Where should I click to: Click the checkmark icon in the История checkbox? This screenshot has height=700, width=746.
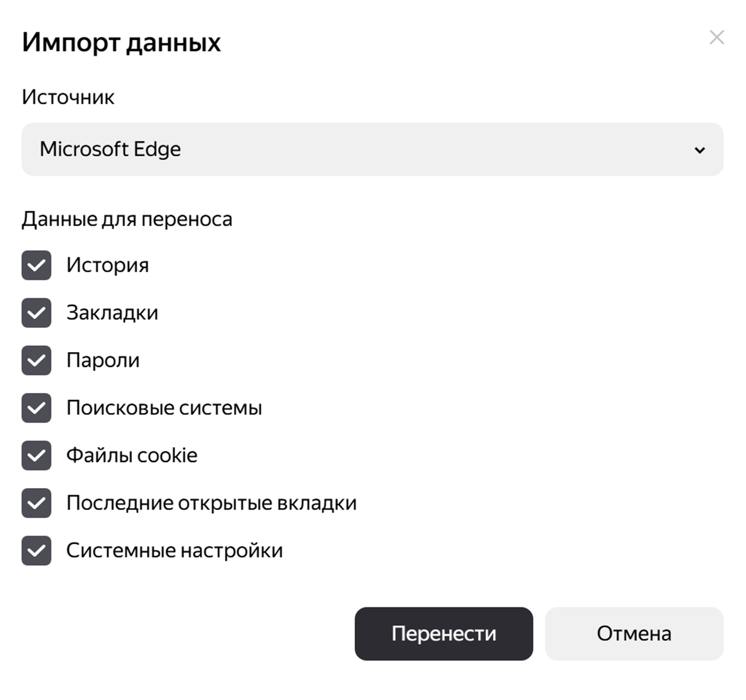37,266
